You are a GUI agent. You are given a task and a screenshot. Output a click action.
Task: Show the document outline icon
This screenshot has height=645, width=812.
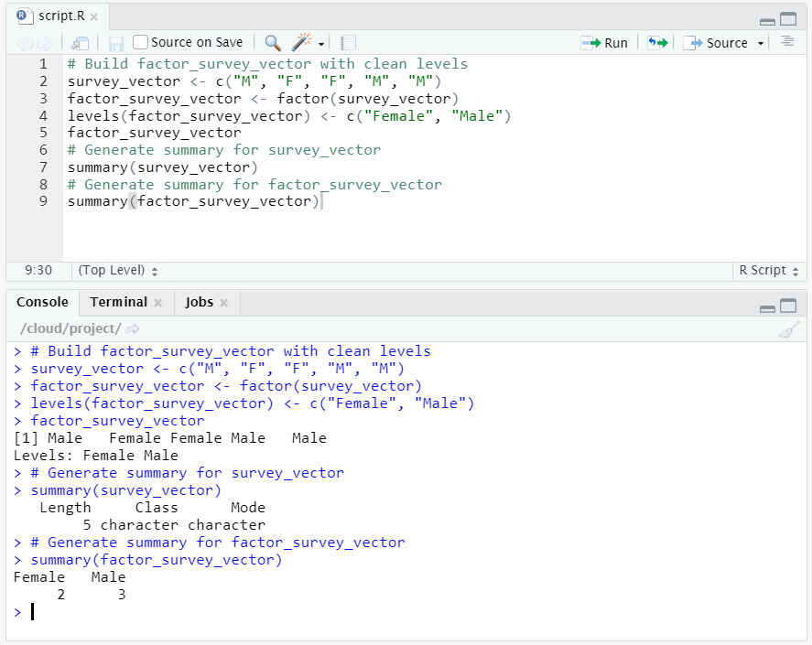tap(787, 42)
